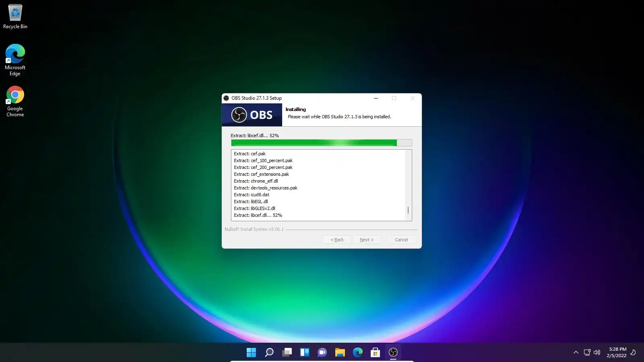Select 'Extract: devtools_resources.pak' log line
Viewport: 644px width, 362px height.
[266, 188]
